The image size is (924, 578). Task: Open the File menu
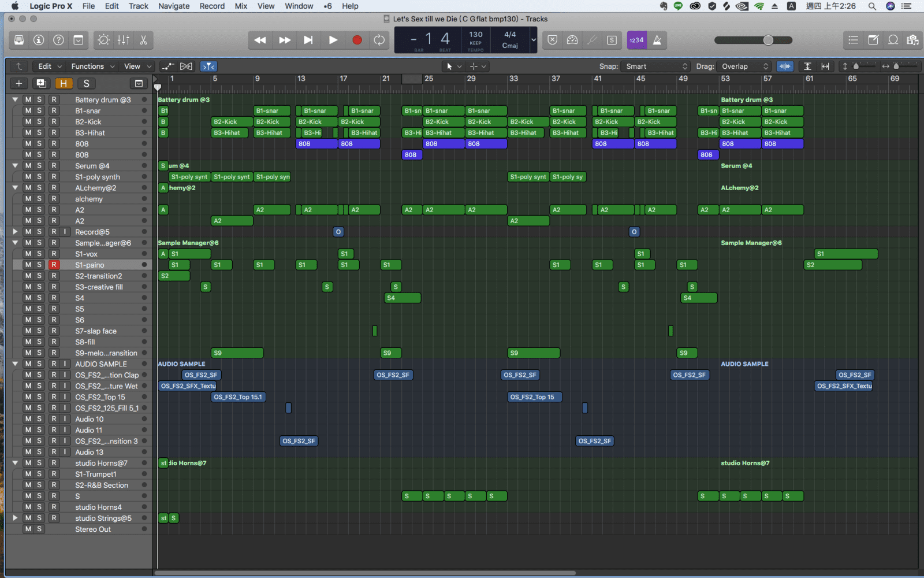[88, 6]
